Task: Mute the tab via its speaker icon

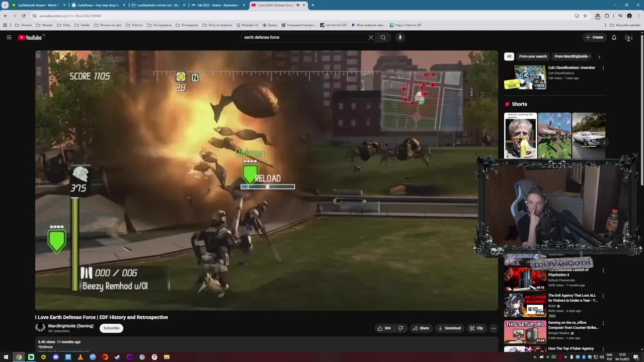Action: click(x=298, y=5)
